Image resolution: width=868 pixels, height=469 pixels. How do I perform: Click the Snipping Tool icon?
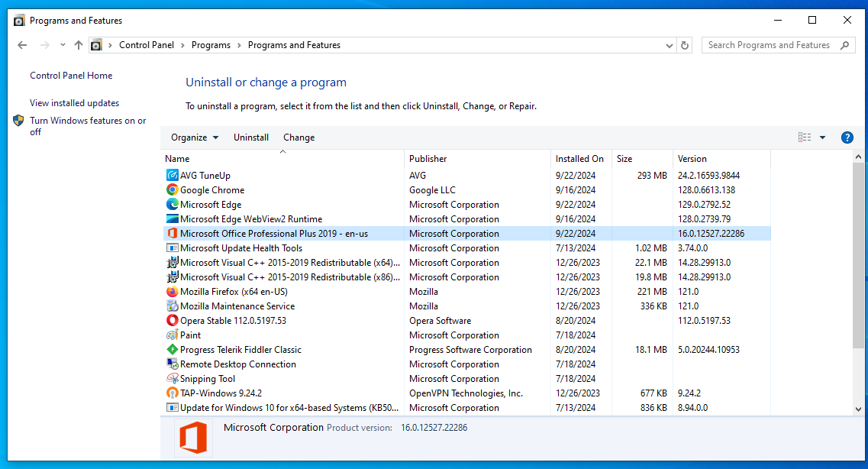coord(173,378)
